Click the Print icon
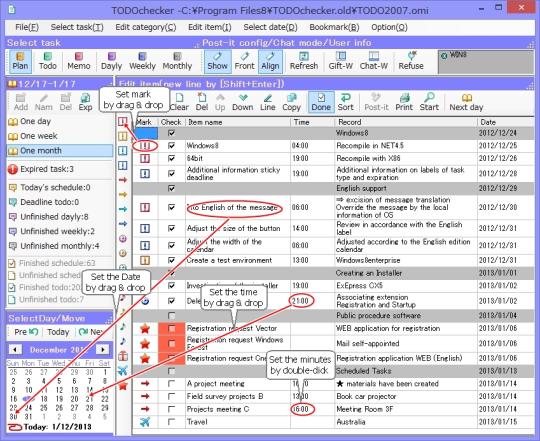The width and height of the screenshot is (540, 441). [404, 102]
